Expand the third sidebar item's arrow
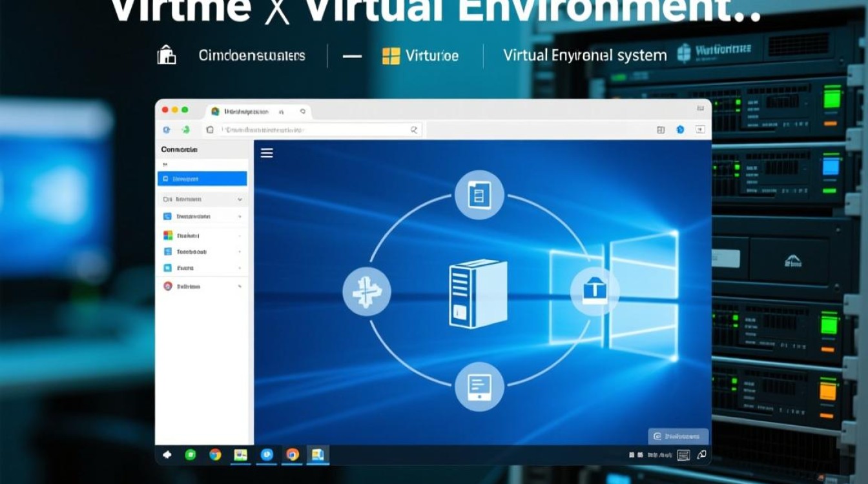This screenshot has height=484, width=868. click(x=240, y=217)
